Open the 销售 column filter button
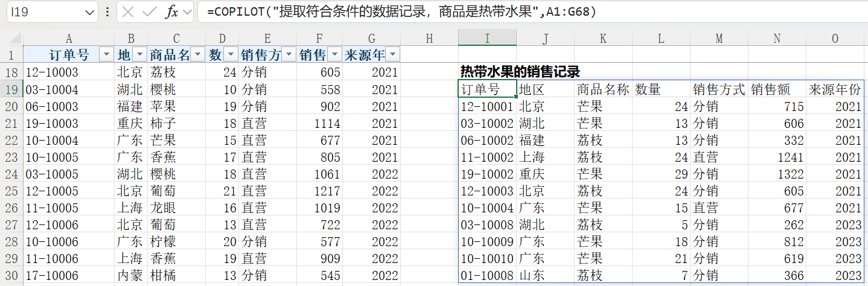This screenshot has height=286, width=868. click(334, 55)
